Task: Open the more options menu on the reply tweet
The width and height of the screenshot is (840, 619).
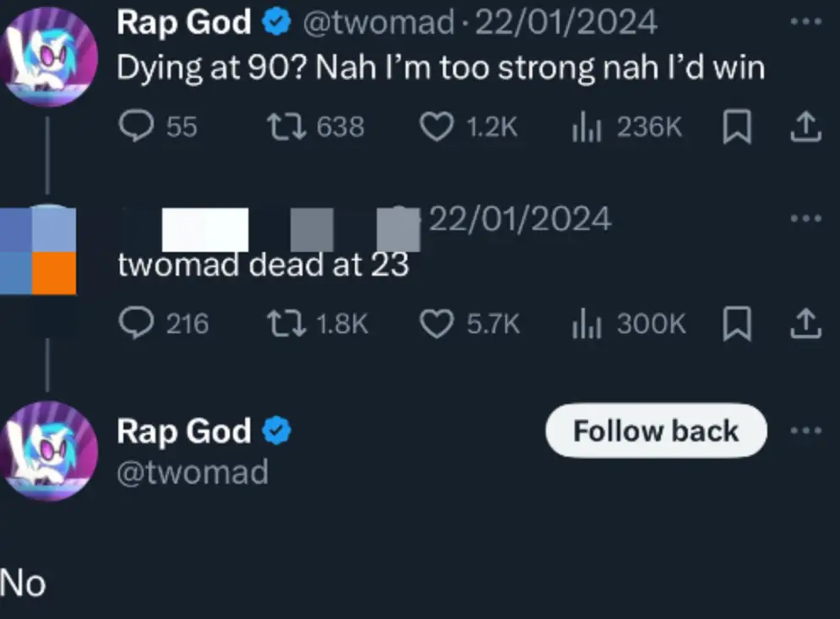Action: (804, 216)
